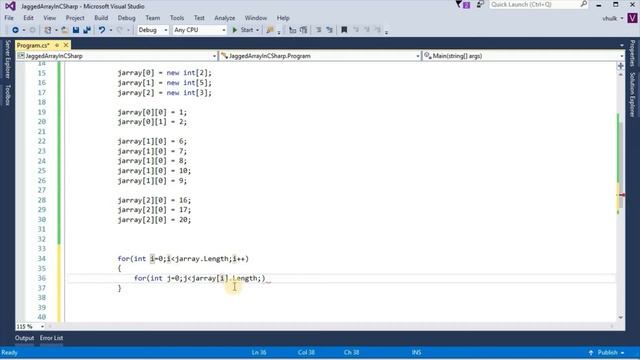Open the Test menu

(x=199, y=18)
